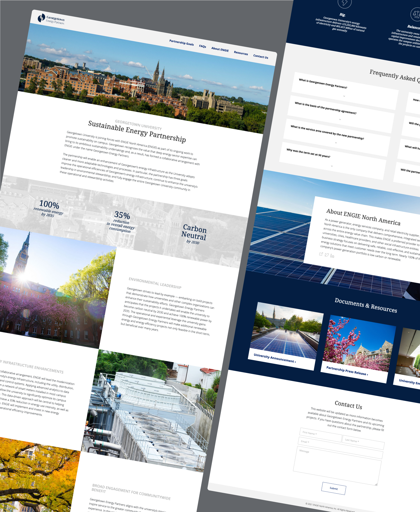This screenshot has width=420, height=512.
Task: Click the 'Carbon Neutral by 2030' stat
Action: pyautogui.click(x=194, y=234)
